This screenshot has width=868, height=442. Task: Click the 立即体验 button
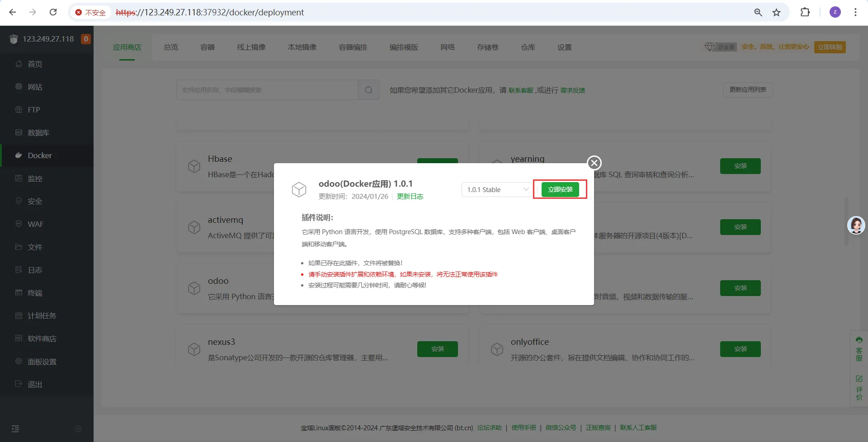pos(830,47)
